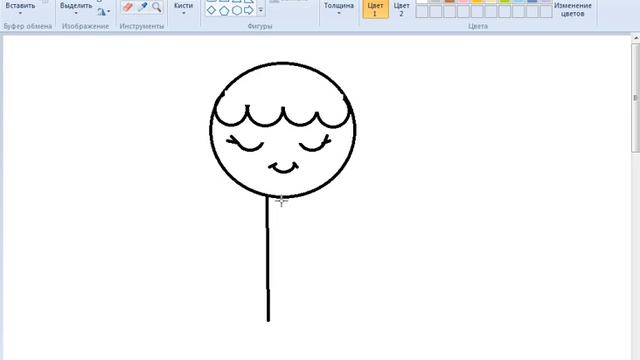Click the last empty custom color slot
The height and width of the screenshot is (360, 640).
pyautogui.click(x=546, y=11)
